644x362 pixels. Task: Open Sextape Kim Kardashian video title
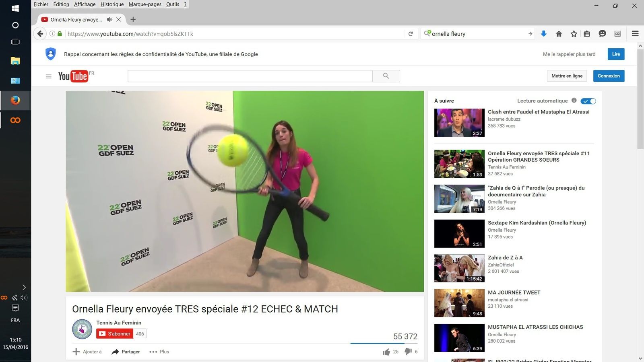537,223
